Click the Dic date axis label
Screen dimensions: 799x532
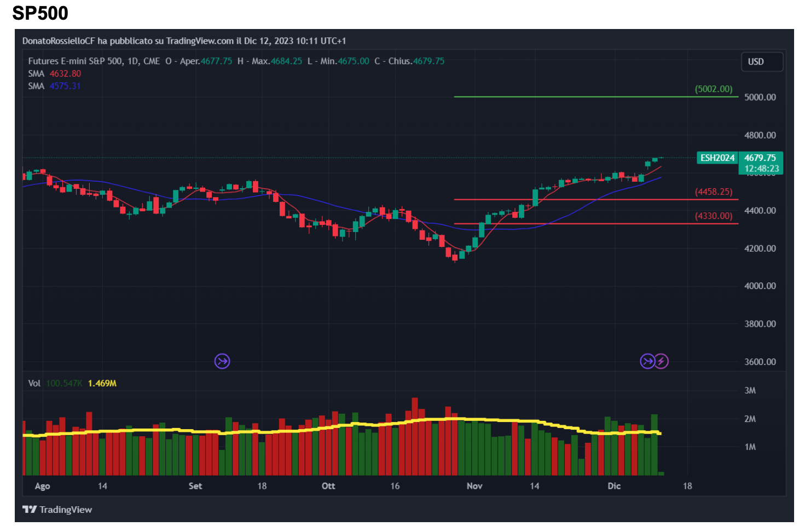(x=614, y=486)
